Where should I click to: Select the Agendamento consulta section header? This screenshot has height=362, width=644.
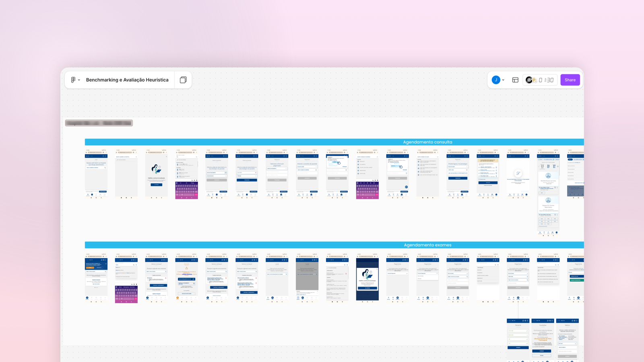tap(427, 142)
